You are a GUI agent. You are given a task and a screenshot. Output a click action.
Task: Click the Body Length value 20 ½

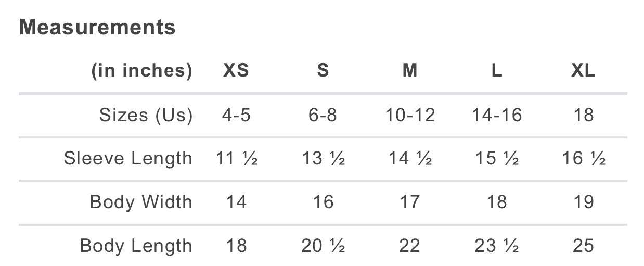[323, 246]
